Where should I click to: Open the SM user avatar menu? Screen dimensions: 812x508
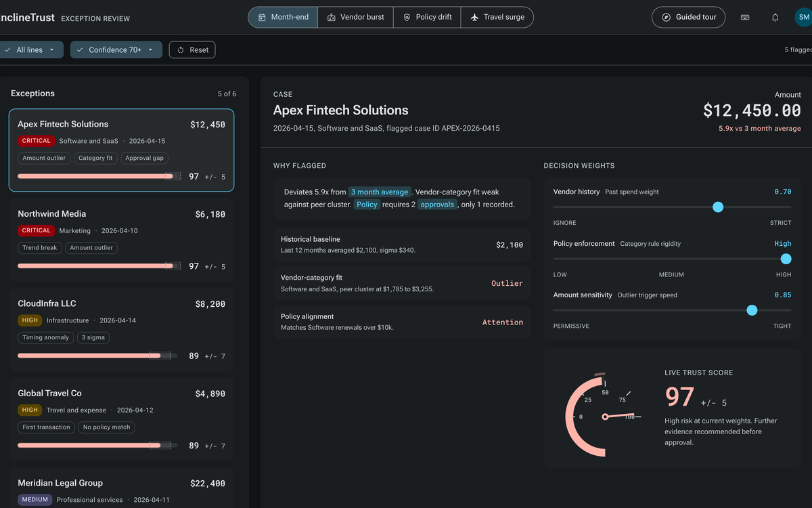coord(803,18)
